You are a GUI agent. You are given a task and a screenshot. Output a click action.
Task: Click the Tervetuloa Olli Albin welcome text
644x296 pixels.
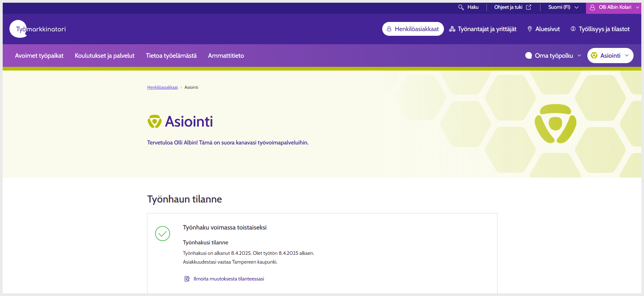point(228,142)
